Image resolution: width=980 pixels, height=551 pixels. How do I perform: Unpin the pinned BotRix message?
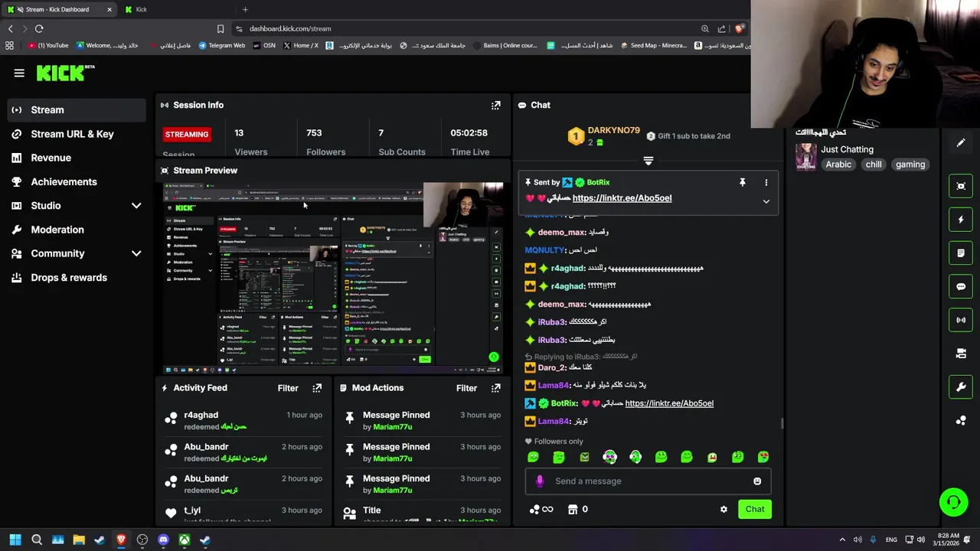coord(742,182)
